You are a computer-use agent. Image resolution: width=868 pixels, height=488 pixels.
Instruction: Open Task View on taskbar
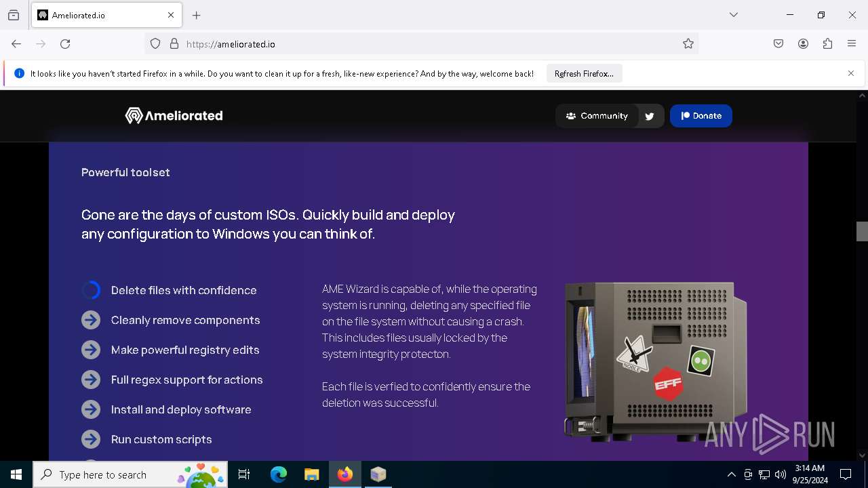tap(244, 474)
